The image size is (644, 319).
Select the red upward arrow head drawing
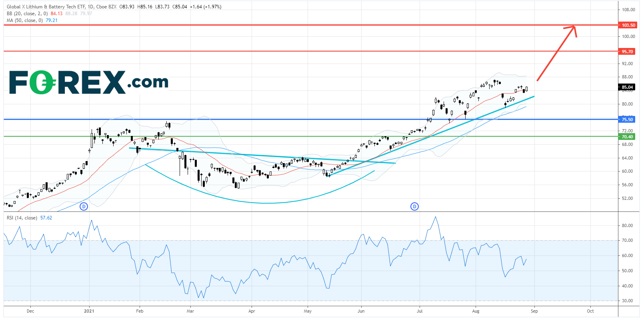coord(572,29)
